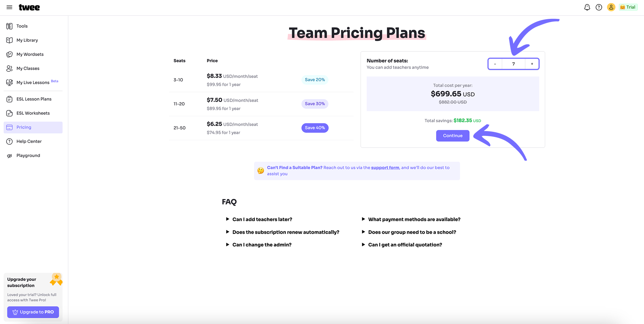Click the Continue button
Viewport: 644px width, 324px height.
(x=452, y=136)
